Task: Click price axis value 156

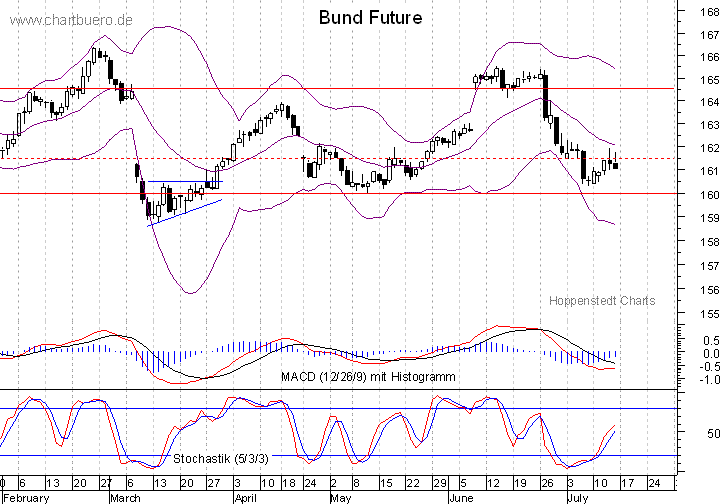Action: [x=710, y=290]
